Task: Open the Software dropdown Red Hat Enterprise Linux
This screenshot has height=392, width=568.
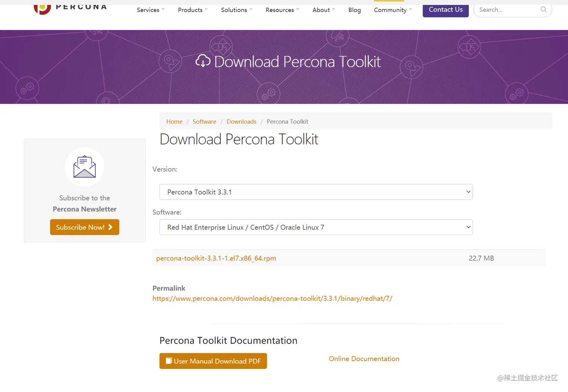Action: click(x=316, y=227)
